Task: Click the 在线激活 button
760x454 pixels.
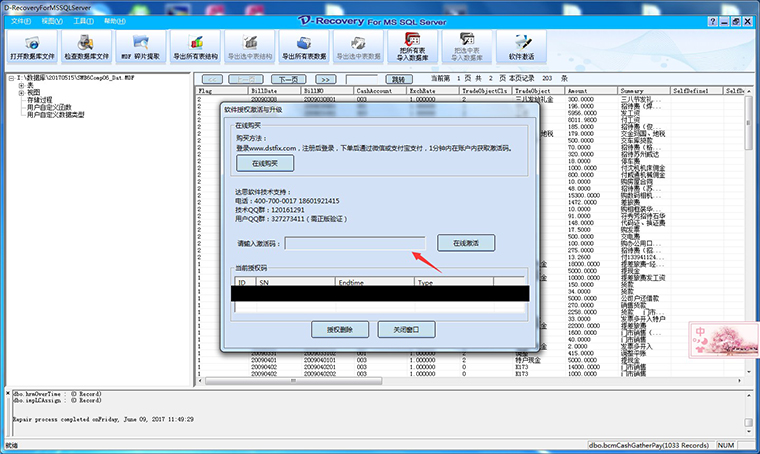Action: (466, 243)
